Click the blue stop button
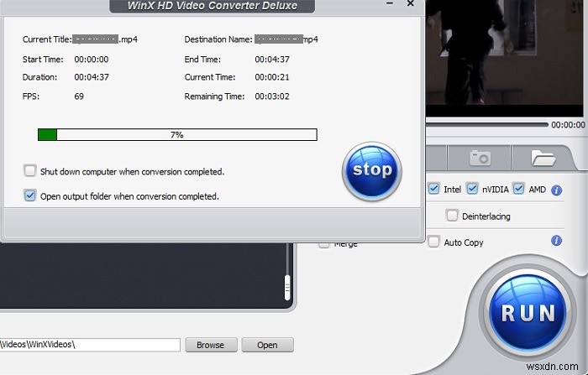This screenshot has height=375, width=588. pos(371,171)
